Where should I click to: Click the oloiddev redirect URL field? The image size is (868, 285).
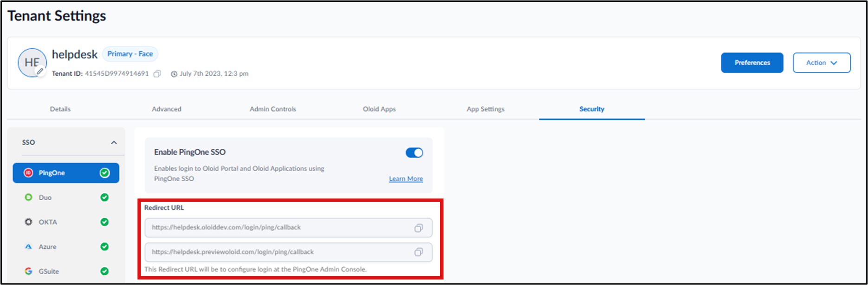[x=288, y=228]
